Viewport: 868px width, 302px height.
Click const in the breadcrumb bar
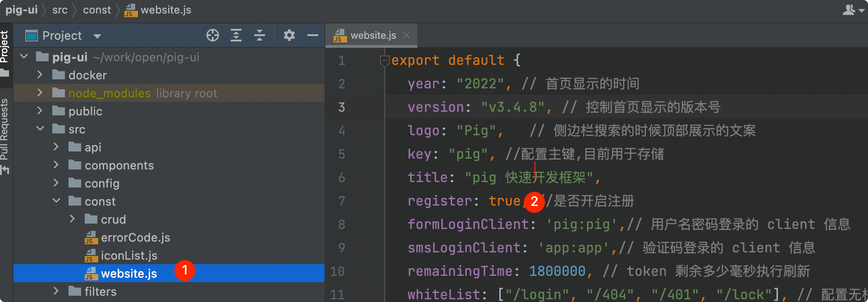coord(97,10)
